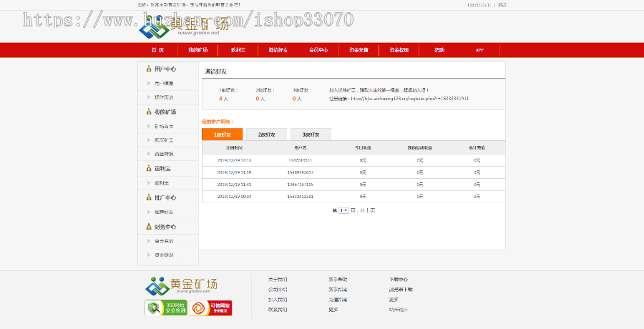Click the arrow icon next to 购买矿工
The width and height of the screenshot is (644, 329).
(x=149, y=140)
